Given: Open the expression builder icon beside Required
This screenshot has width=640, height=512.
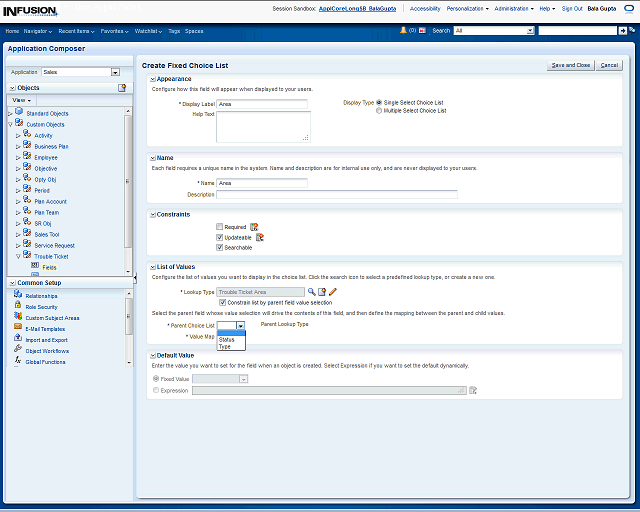Looking at the screenshot, I should click(254, 227).
